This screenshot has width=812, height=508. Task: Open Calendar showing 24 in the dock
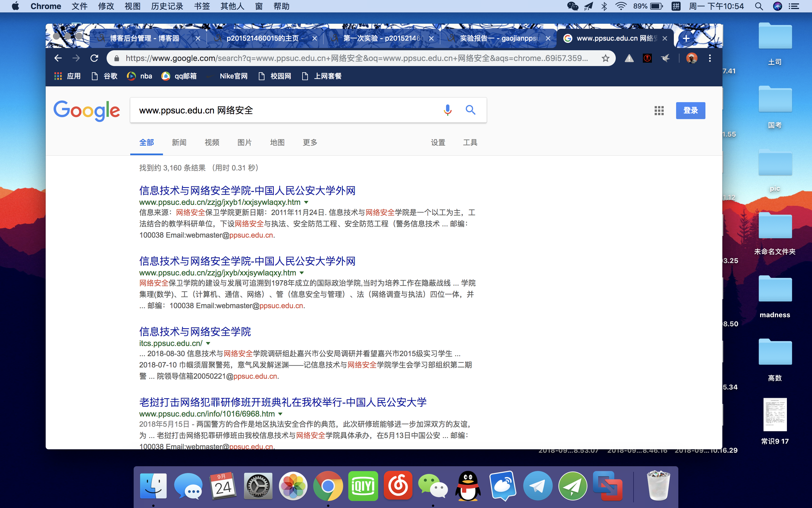tap(223, 486)
